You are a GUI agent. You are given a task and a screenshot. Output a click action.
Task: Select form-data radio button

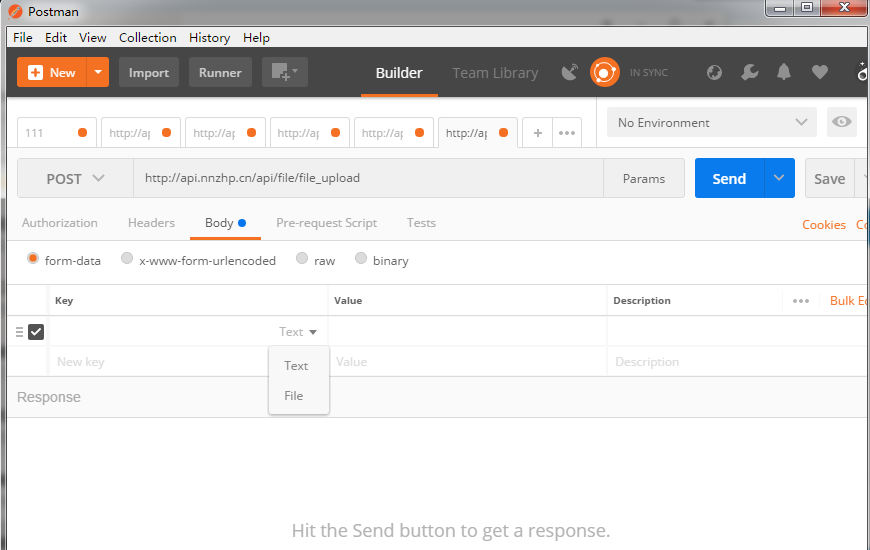pos(33,259)
